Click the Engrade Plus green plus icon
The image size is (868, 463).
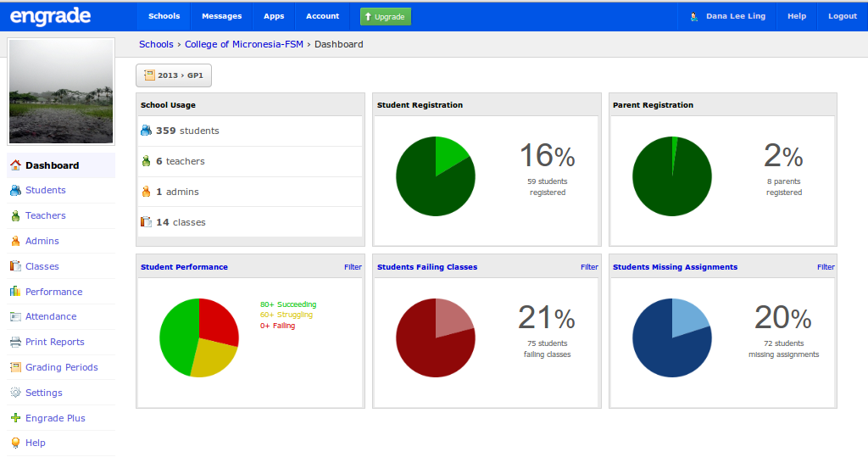click(x=15, y=417)
